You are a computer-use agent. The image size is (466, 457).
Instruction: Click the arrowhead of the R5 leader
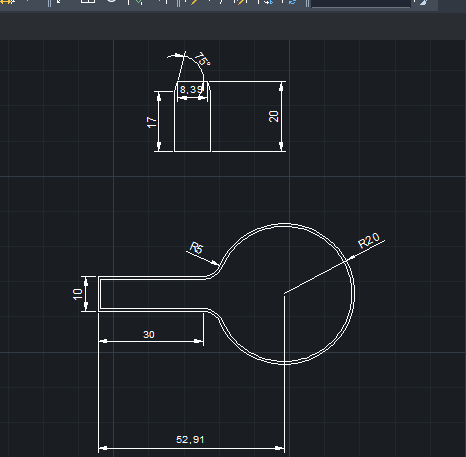216,263
